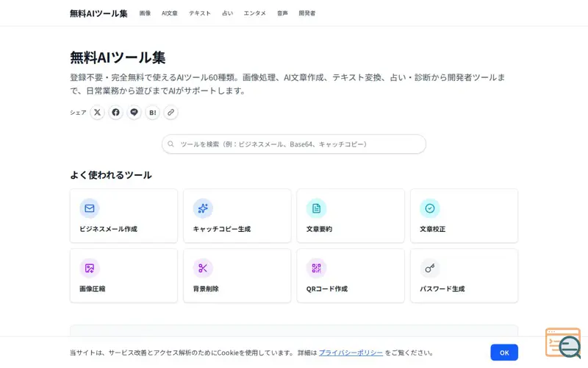The height and width of the screenshot is (368, 588).
Task: Open the 文章要約 tool card
Action: (x=351, y=216)
